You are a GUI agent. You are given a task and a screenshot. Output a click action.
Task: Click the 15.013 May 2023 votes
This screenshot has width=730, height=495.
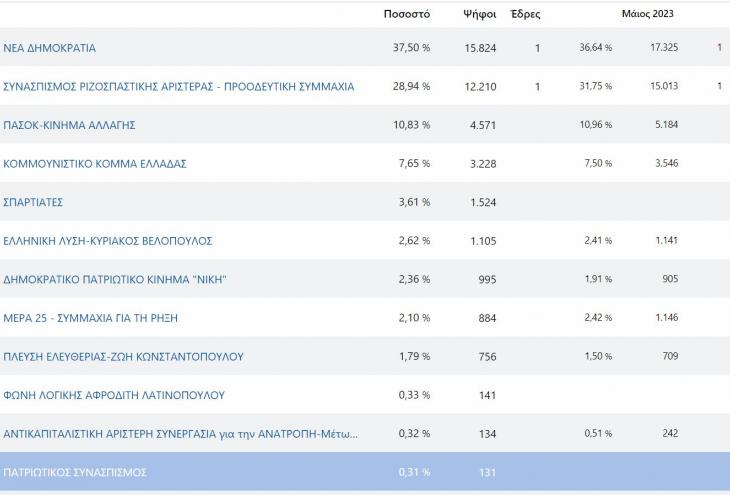pos(664,86)
